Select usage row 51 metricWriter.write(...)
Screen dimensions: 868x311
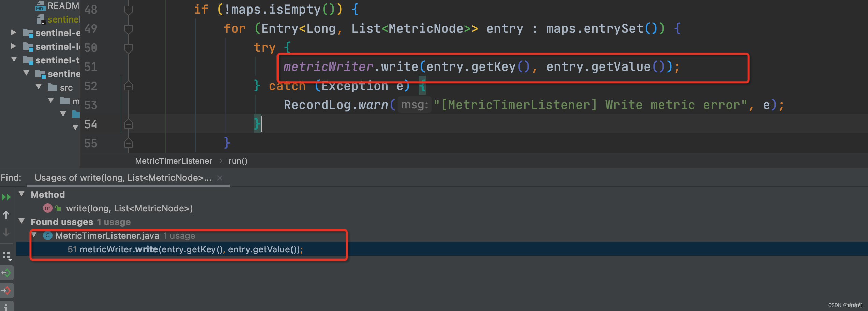pyautogui.click(x=442, y=249)
